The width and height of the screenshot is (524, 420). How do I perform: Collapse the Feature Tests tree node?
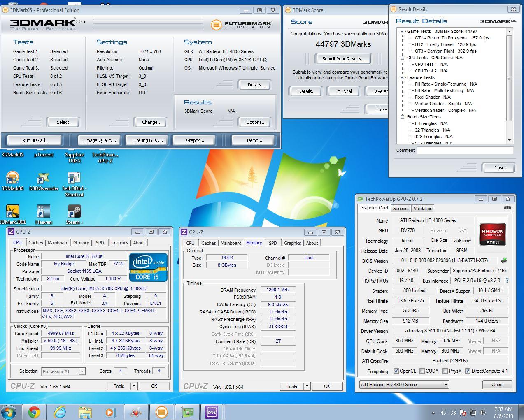point(402,77)
